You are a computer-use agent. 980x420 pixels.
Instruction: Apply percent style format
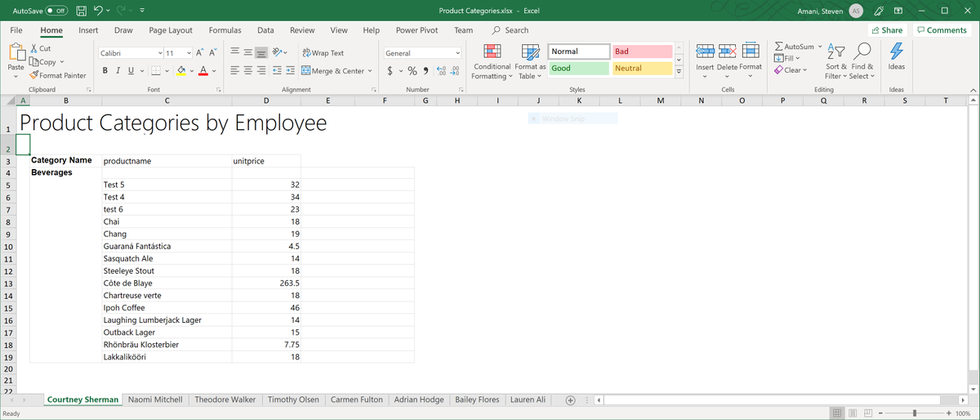413,71
